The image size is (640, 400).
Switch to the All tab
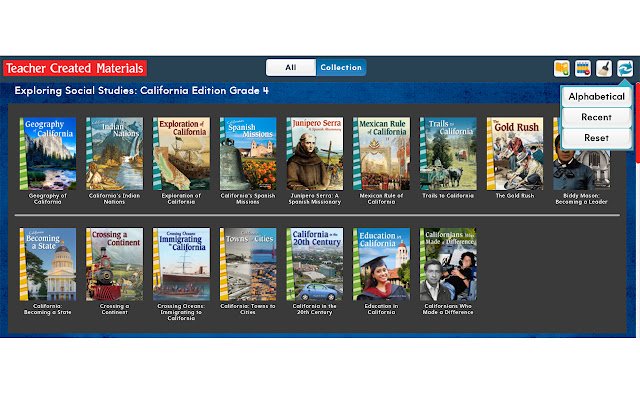point(291,67)
